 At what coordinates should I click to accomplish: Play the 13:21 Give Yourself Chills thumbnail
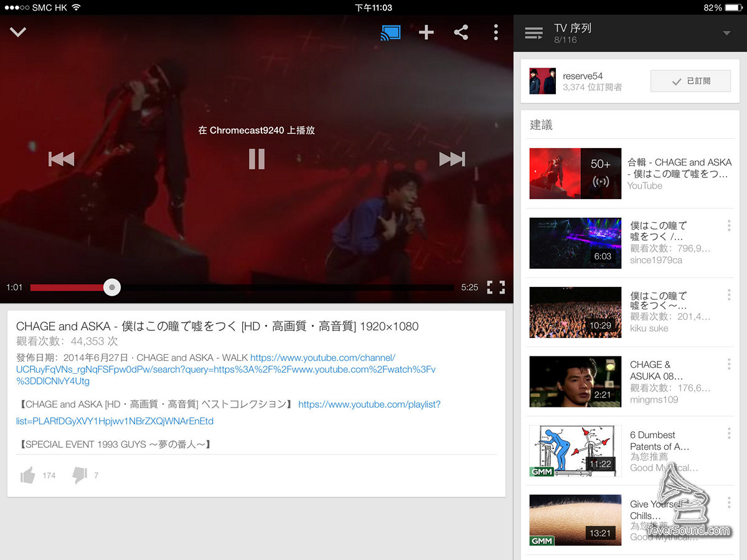click(x=575, y=520)
